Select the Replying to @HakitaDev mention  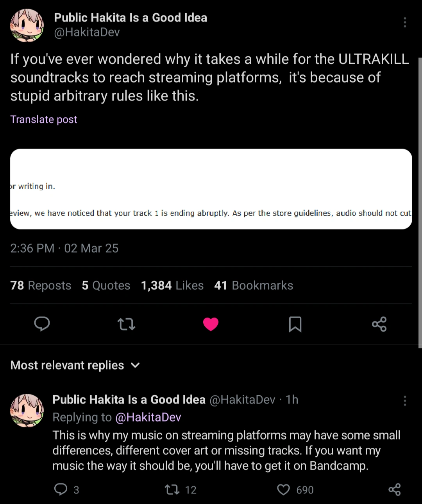pos(148,417)
